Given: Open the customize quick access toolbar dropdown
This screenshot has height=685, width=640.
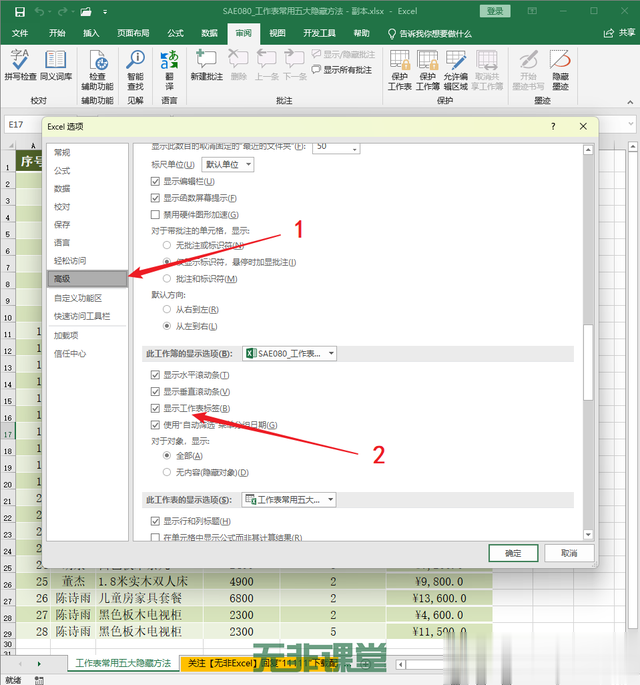Looking at the screenshot, I should pos(105,12).
